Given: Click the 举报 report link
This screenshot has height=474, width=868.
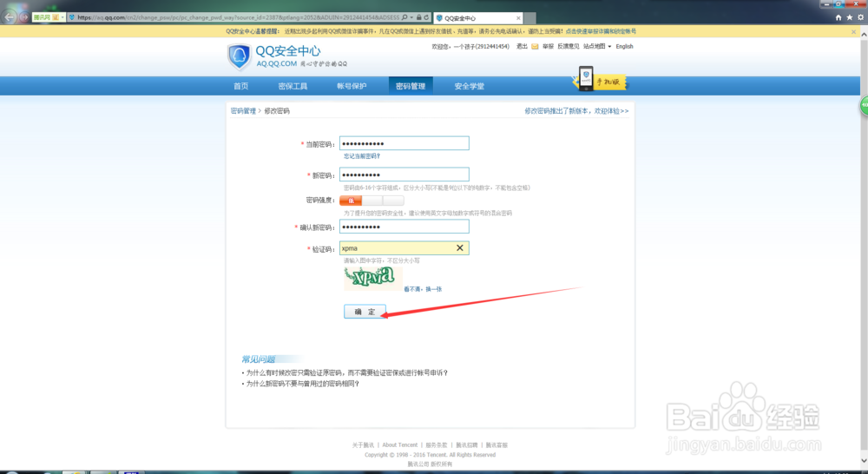Looking at the screenshot, I should pyautogui.click(x=548, y=47).
